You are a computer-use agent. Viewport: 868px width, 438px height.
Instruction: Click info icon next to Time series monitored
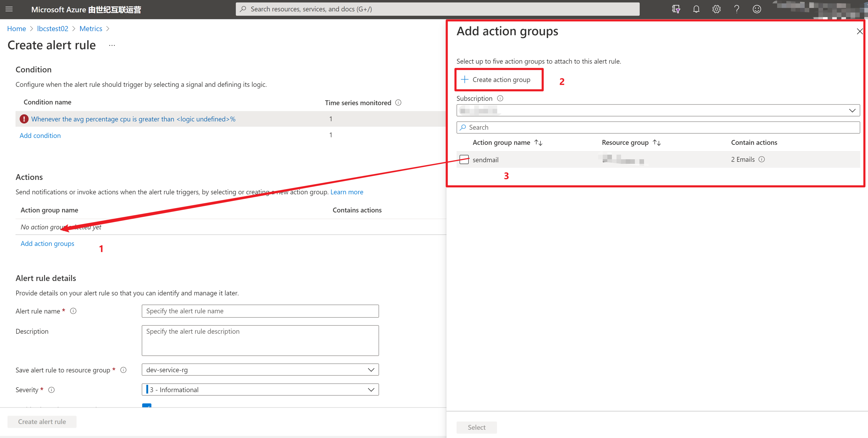[x=398, y=103]
